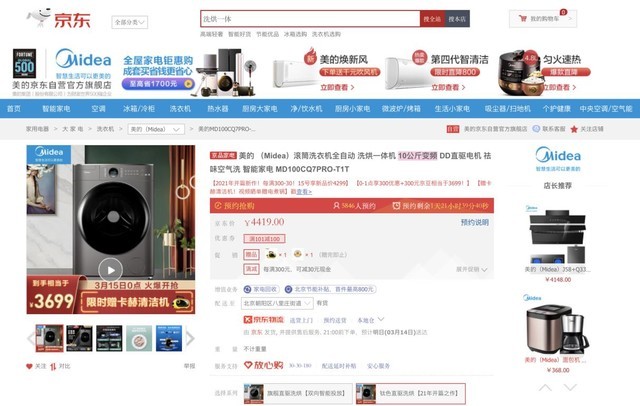Open the 预约说明 link
640x406 pixels.
[475, 222]
